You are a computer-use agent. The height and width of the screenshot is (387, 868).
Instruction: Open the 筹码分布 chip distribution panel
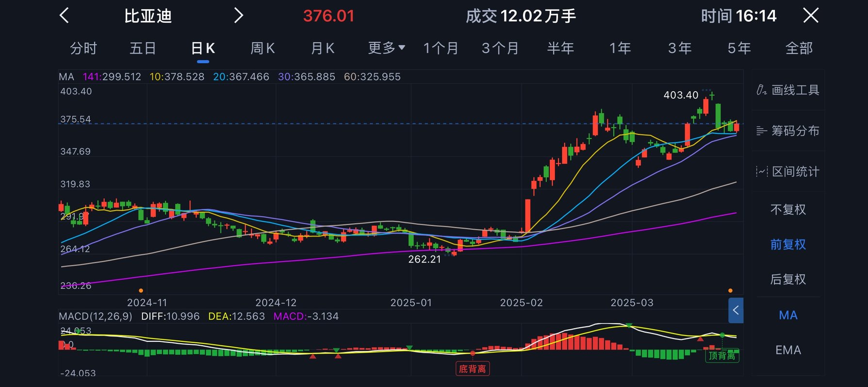[788, 131]
